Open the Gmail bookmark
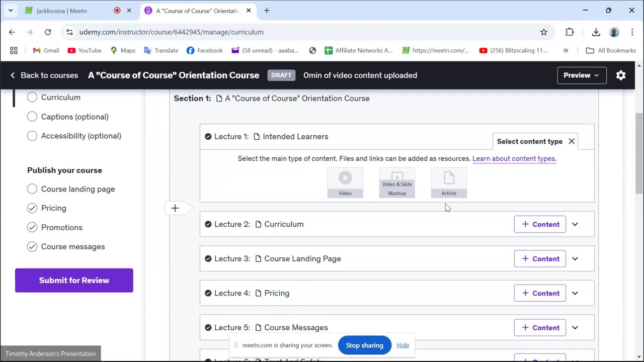This screenshot has height=362, width=644. coord(46,50)
